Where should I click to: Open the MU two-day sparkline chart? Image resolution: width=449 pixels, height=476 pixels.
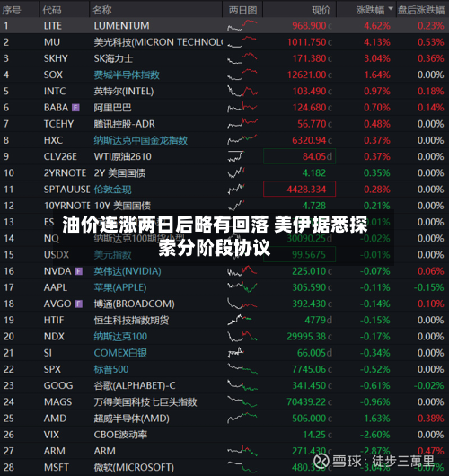(x=242, y=42)
